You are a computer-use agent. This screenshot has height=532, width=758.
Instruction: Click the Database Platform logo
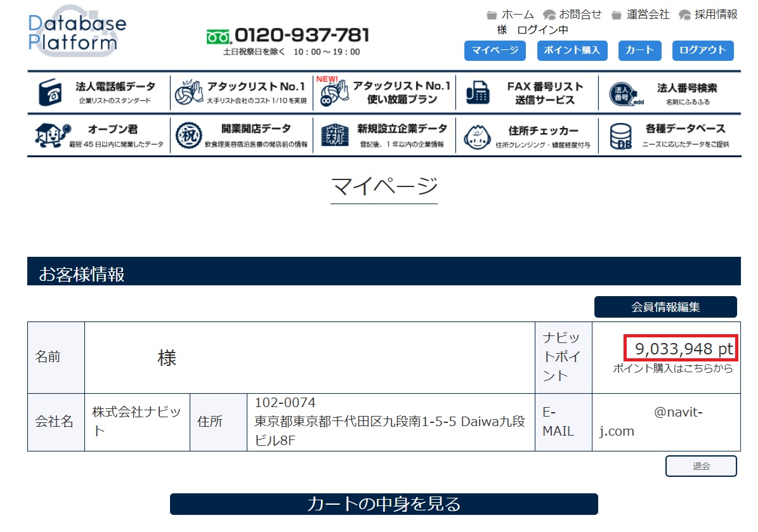pyautogui.click(x=77, y=33)
